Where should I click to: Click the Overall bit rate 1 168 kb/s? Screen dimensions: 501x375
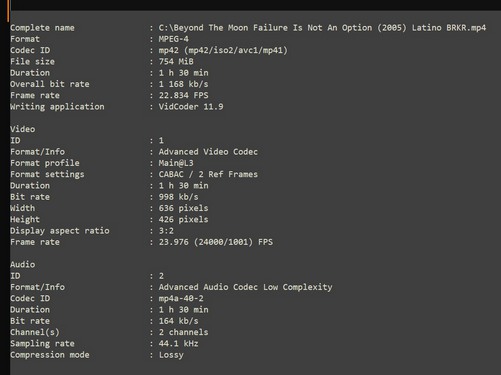(x=183, y=84)
